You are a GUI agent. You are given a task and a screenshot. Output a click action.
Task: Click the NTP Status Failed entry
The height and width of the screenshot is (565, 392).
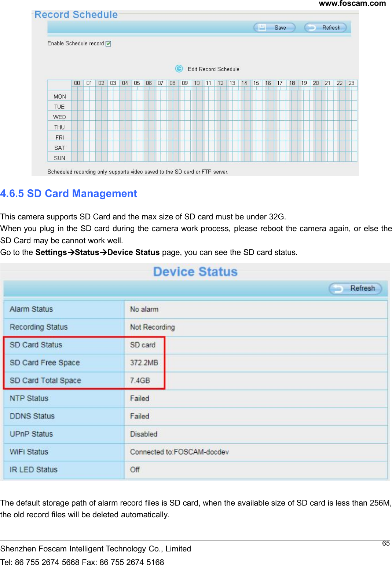point(139,398)
